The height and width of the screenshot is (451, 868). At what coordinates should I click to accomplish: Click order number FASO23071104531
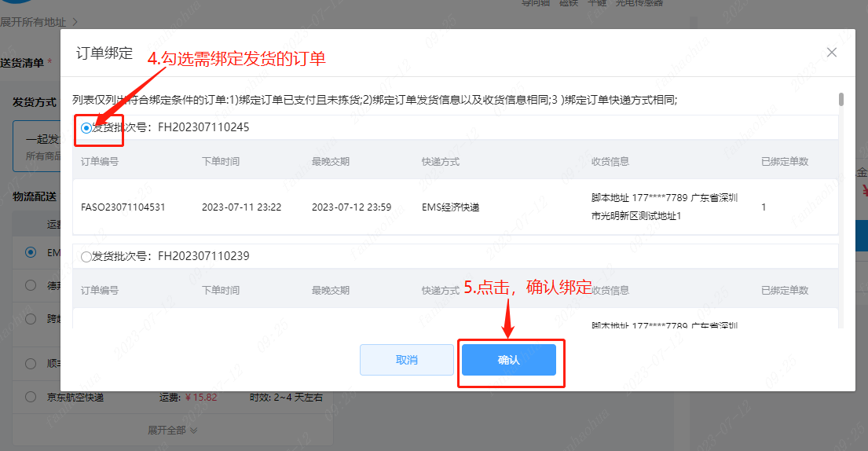[x=123, y=207]
